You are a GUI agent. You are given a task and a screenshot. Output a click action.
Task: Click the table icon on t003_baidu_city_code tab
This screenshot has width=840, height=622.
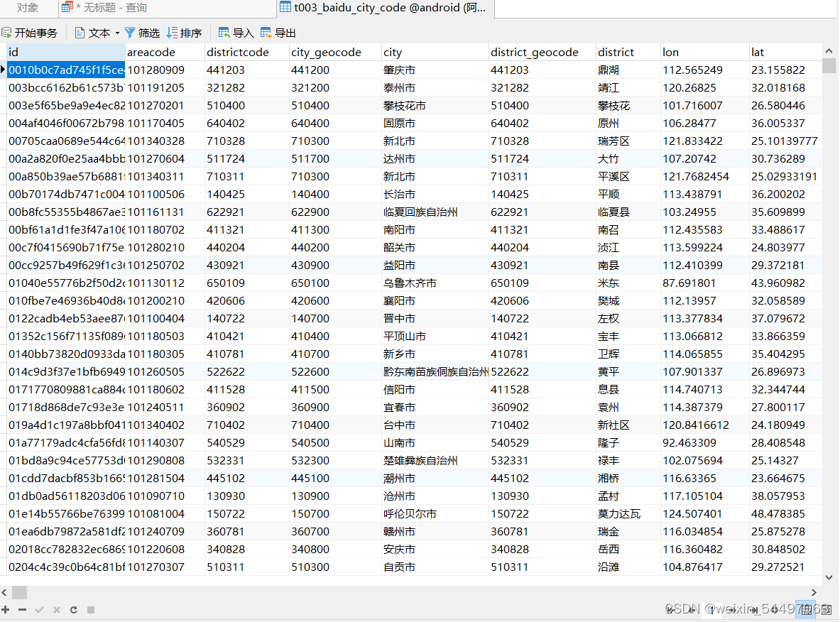click(285, 7)
